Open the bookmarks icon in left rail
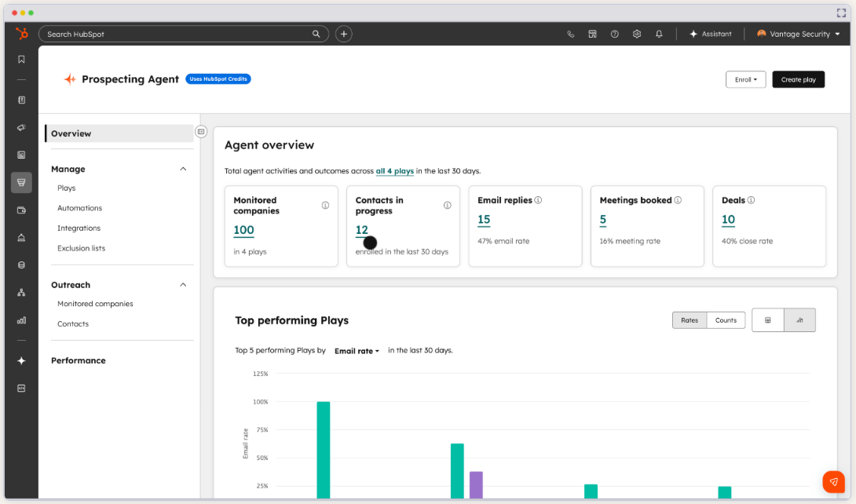856x504 pixels. (x=21, y=60)
